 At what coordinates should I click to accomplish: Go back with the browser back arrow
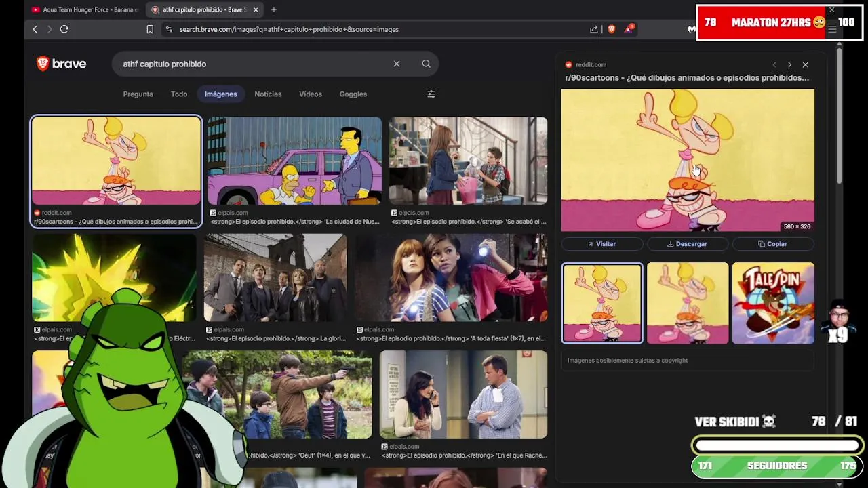pos(35,29)
